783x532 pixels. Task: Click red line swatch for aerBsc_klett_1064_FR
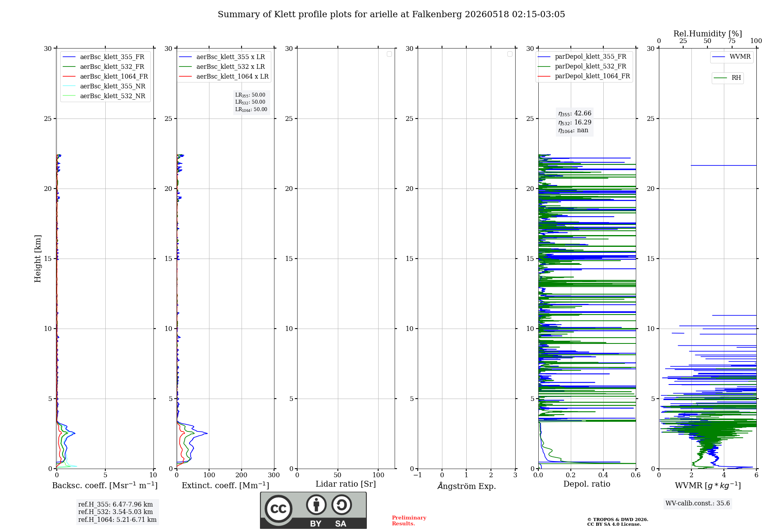point(69,77)
